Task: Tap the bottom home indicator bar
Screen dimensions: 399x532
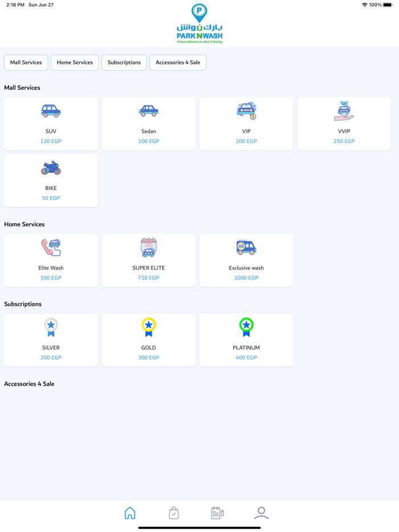Action: [x=199, y=527]
